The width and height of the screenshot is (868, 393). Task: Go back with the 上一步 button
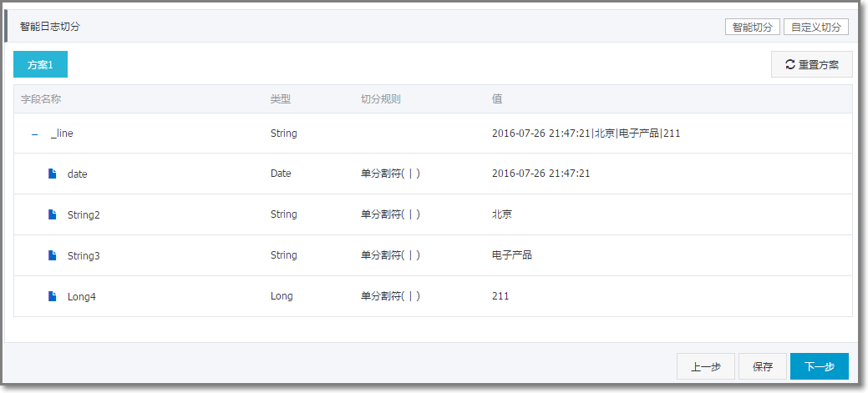coord(706,366)
